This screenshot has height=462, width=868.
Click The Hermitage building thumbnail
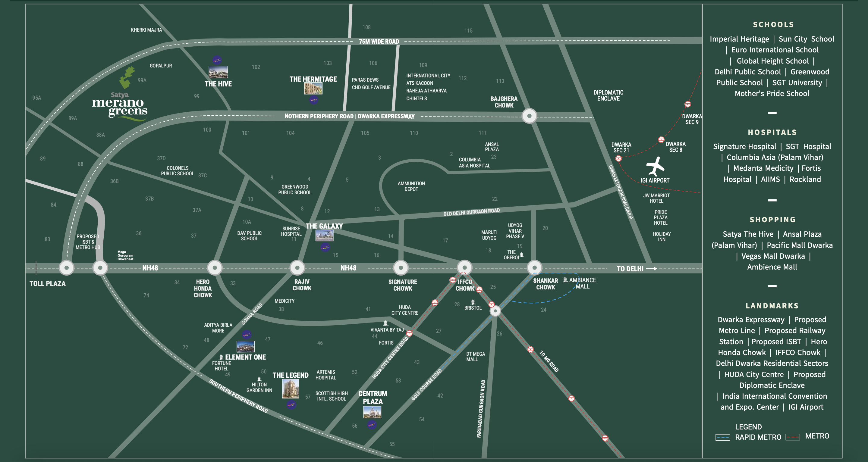click(x=313, y=89)
